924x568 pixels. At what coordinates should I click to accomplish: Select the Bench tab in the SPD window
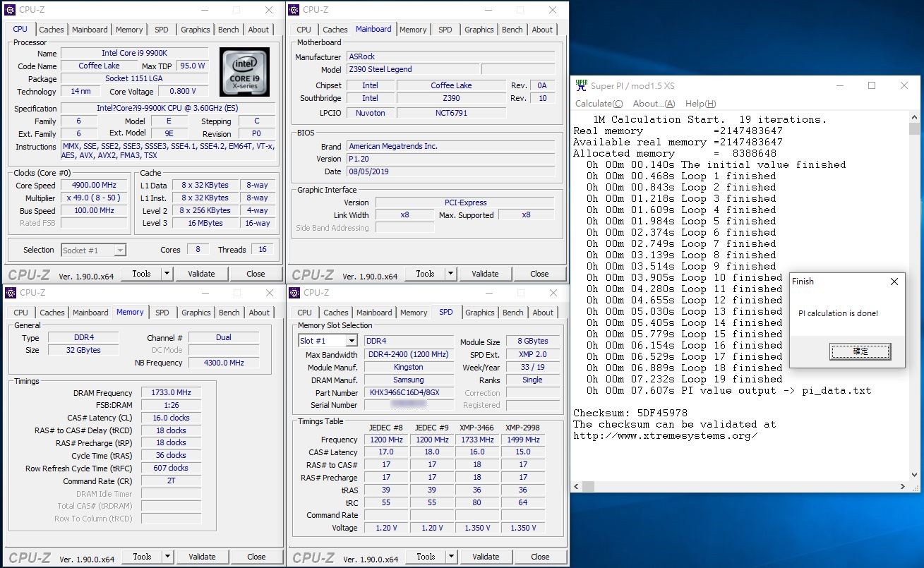[513, 313]
